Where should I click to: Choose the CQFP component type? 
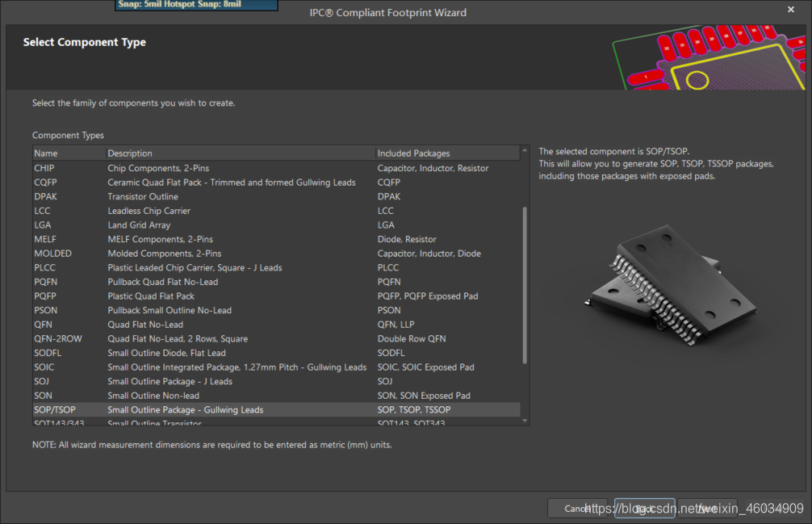[x=45, y=182]
